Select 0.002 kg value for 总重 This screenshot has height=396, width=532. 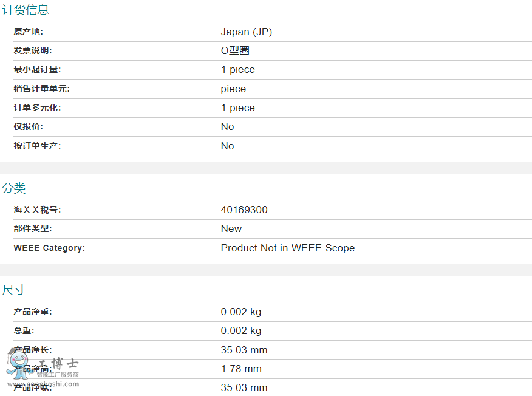click(x=241, y=331)
